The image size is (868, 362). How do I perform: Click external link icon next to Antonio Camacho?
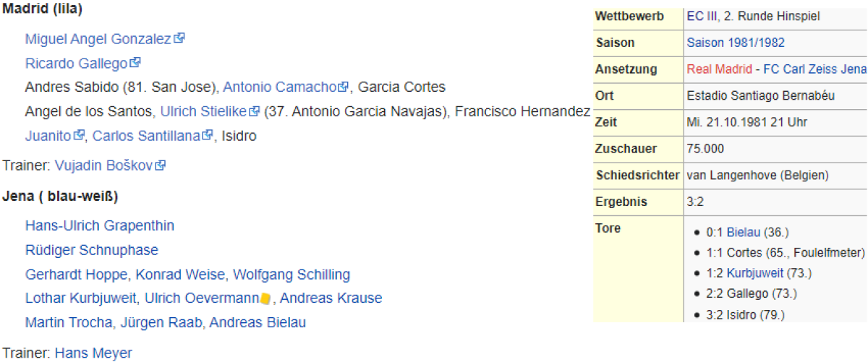(x=344, y=87)
